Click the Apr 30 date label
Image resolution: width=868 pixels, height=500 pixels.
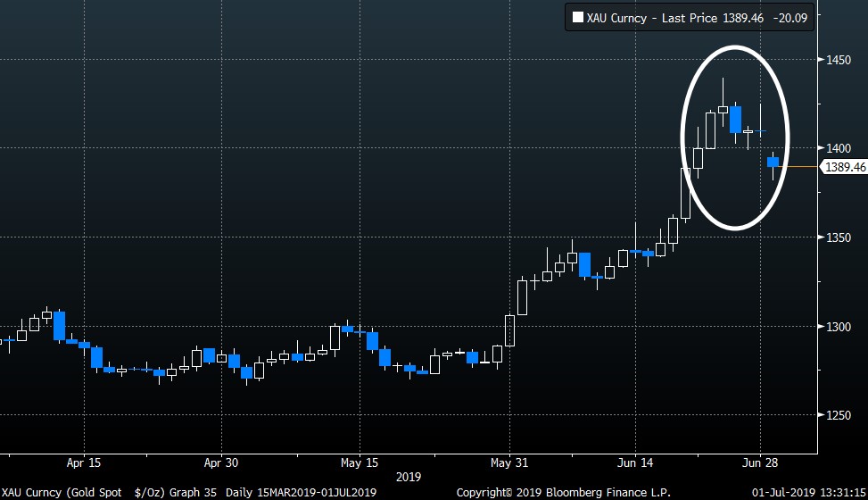tap(221, 462)
